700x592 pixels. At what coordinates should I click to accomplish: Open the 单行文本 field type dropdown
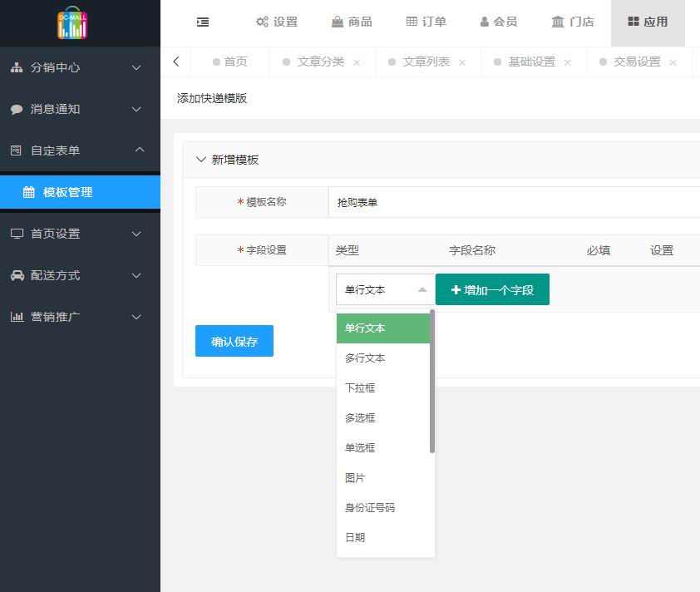(386, 289)
